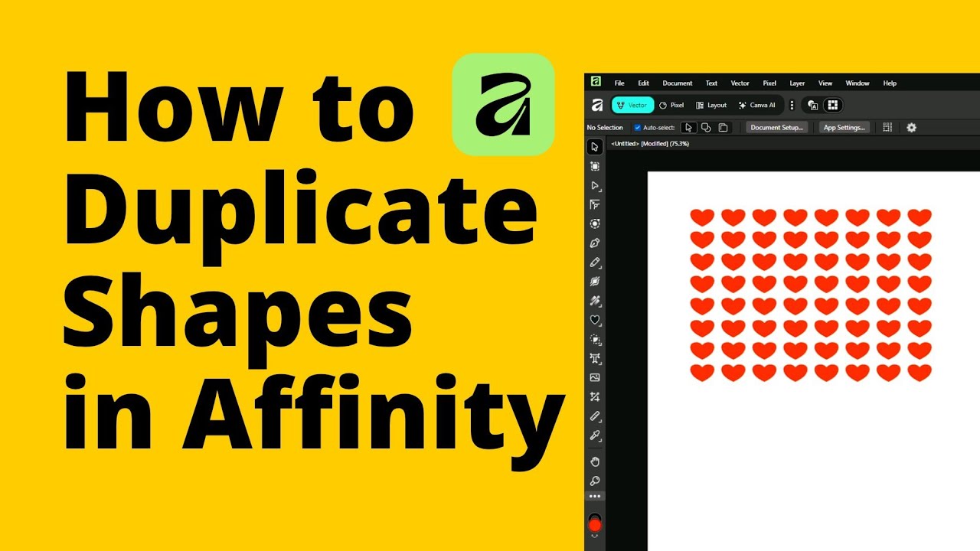The image size is (980, 551).
Task: Select the Color Picker eyedropper tool
Action: [x=595, y=435]
